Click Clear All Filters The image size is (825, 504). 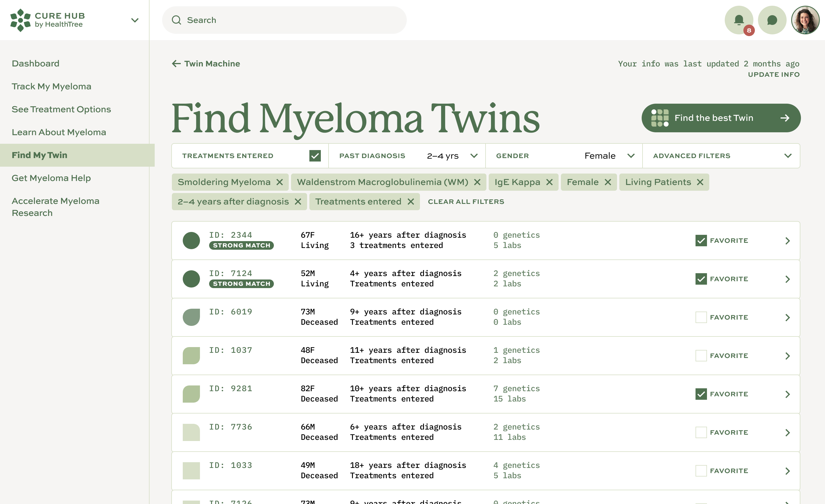pos(466,202)
